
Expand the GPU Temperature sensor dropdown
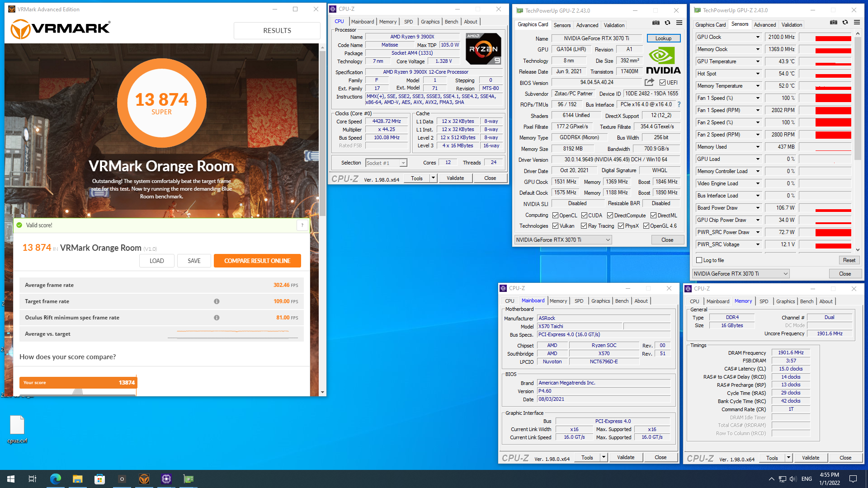(758, 61)
